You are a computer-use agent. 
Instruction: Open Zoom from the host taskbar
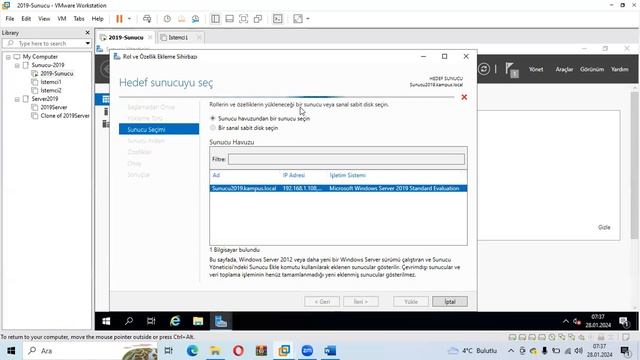(307, 351)
